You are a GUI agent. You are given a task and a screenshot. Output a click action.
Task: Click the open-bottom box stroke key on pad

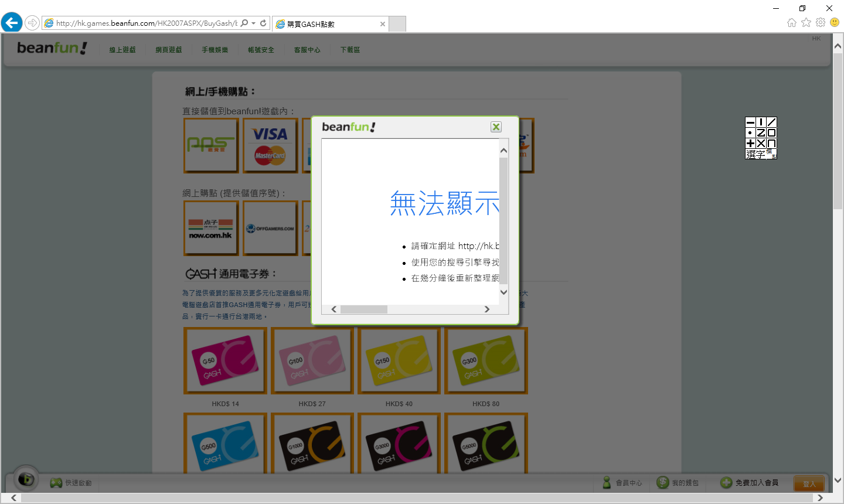tap(771, 144)
